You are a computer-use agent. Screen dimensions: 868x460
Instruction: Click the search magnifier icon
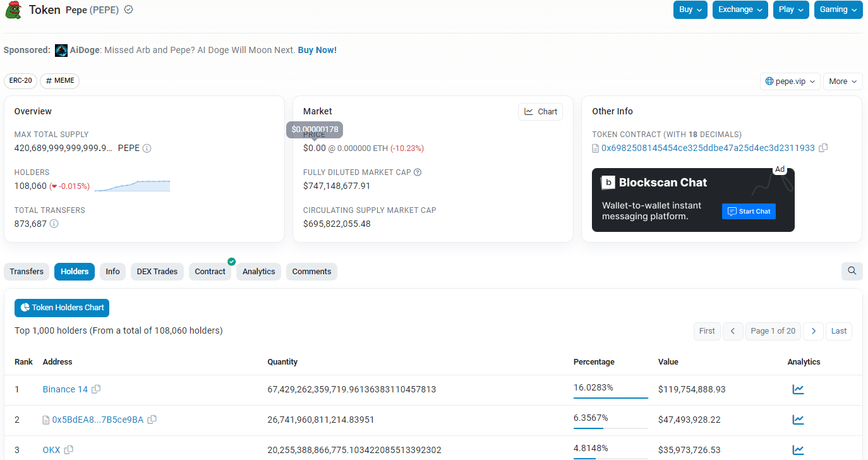point(852,271)
